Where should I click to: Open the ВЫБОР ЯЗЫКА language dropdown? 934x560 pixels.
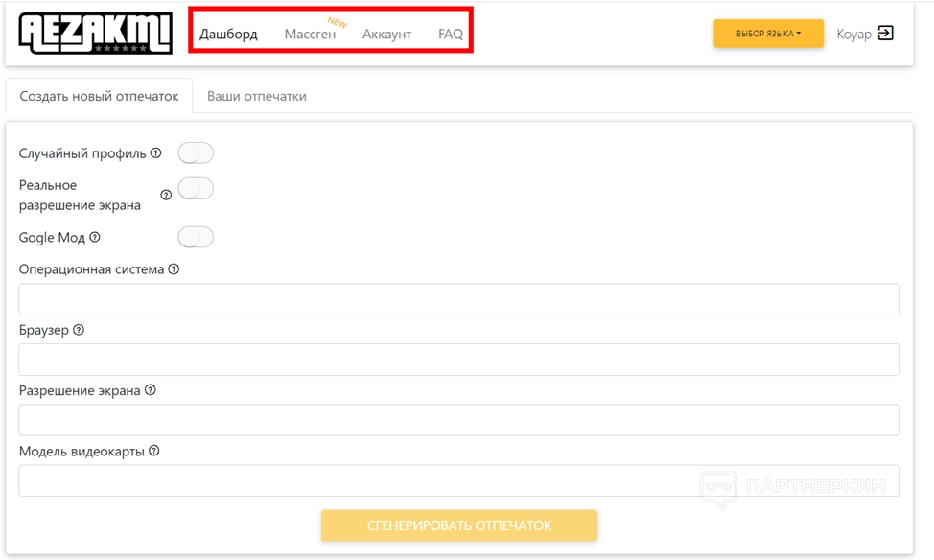[x=768, y=34]
